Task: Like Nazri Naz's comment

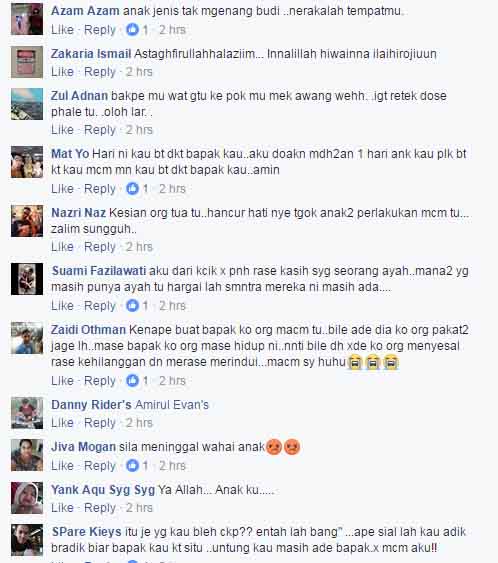Action: pos(62,247)
